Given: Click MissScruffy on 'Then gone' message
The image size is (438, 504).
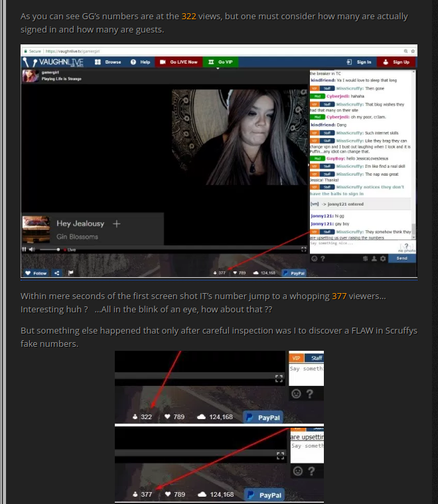Looking at the screenshot, I should click(350, 88).
